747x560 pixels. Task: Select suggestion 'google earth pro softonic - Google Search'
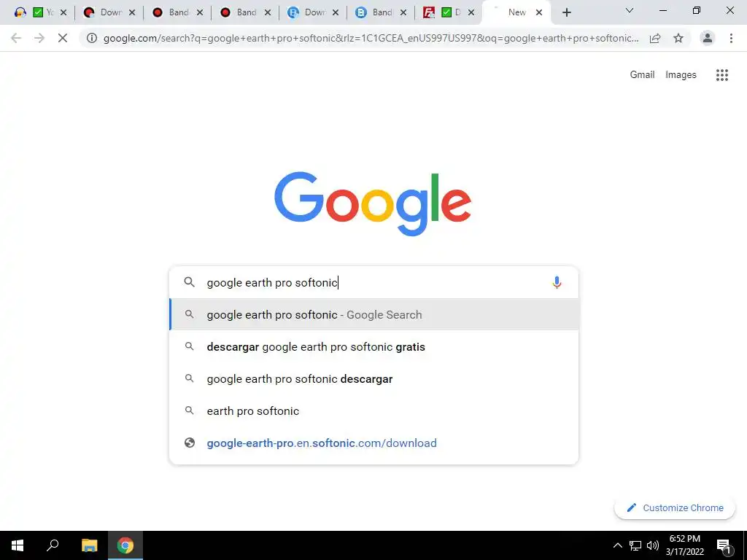coord(374,314)
